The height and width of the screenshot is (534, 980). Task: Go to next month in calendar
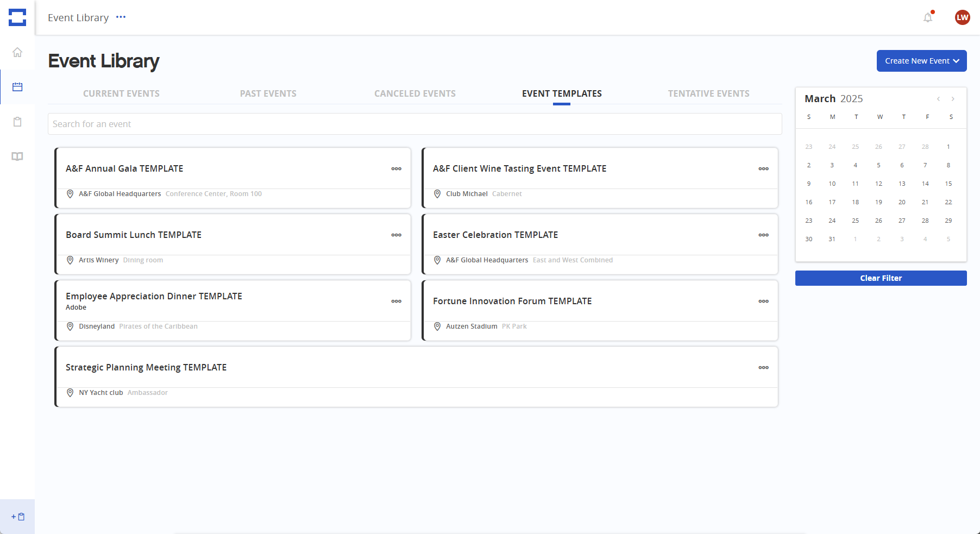953,99
